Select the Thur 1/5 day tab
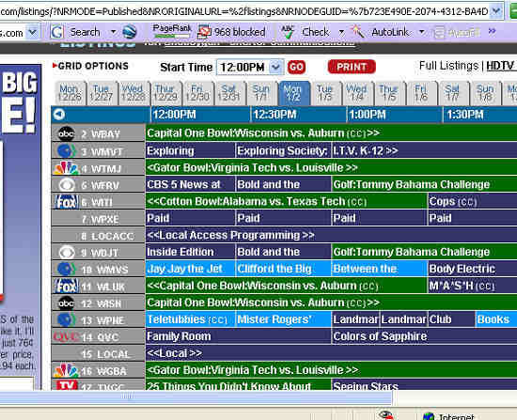Screen dimensions: 517x420 click(x=389, y=93)
